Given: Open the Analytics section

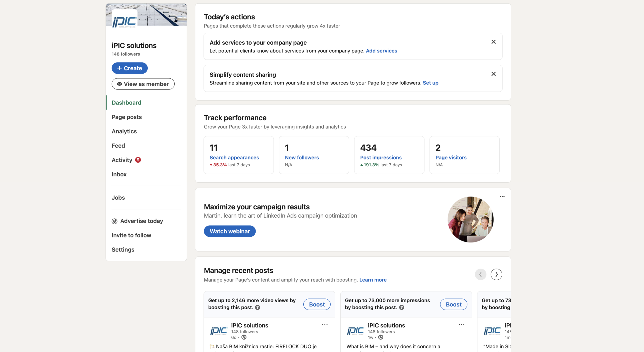Looking at the screenshot, I should (124, 131).
